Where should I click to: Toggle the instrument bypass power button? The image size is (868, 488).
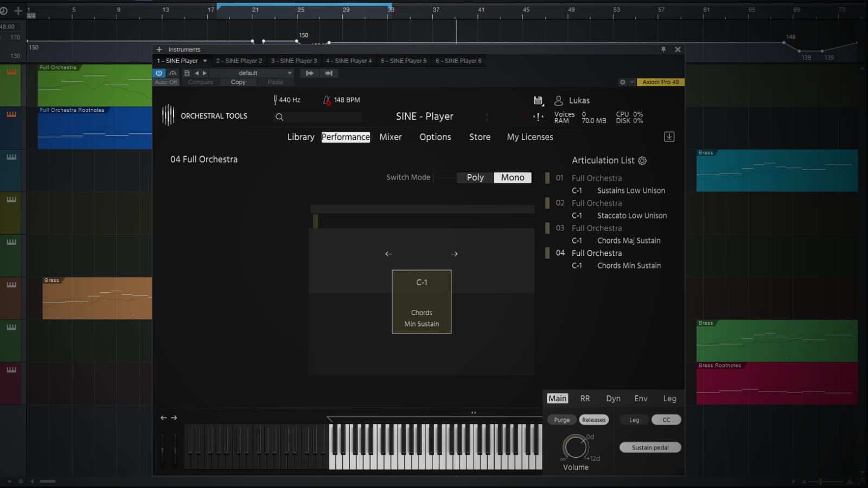(159, 73)
